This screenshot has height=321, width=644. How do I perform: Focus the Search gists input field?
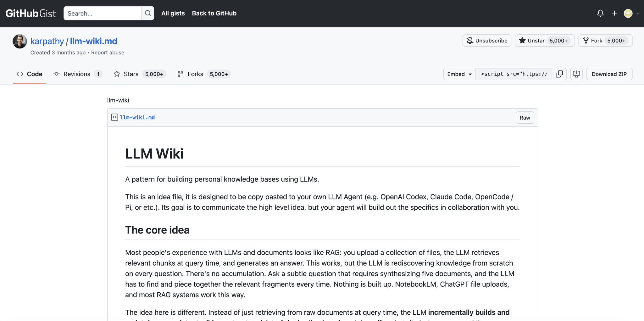103,13
